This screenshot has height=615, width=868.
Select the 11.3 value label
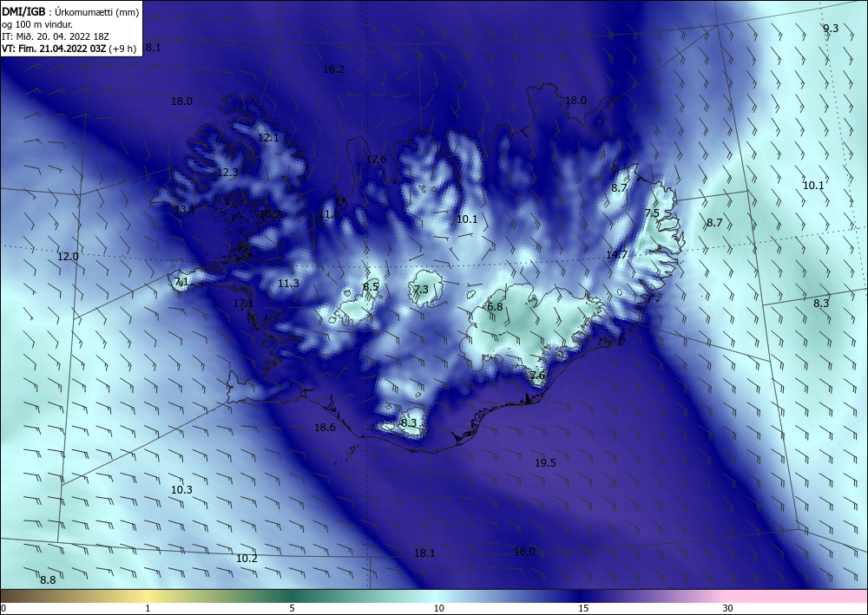(288, 283)
